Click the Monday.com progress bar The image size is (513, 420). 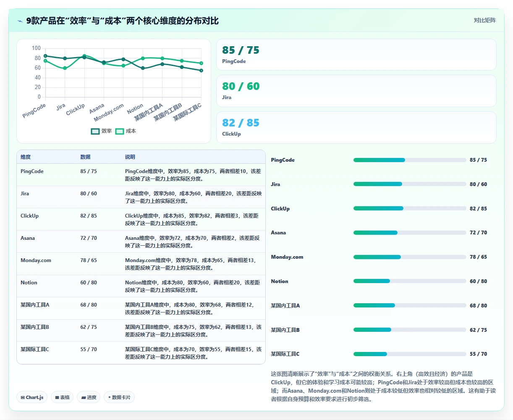click(410, 257)
